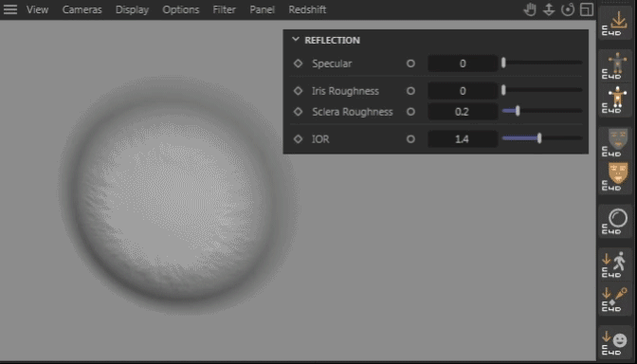Click the orbit rotate viewport icon
This screenshot has height=364, width=637.
click(568, 9)
